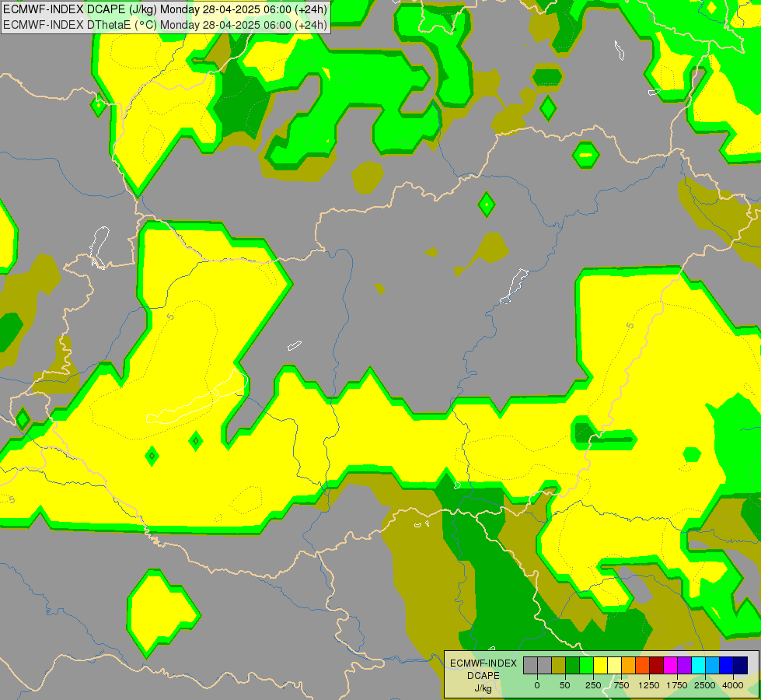
Task: Click the J/kg unit label in the legend
Action: pyautogui.click(x=483, y=688)
